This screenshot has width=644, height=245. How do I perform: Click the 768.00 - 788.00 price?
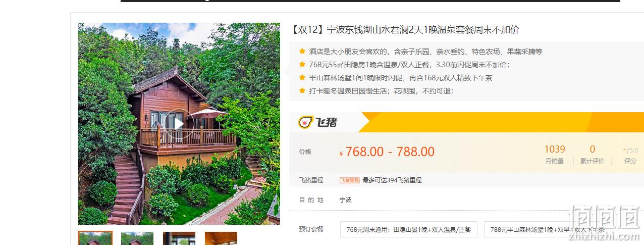point(387,152)
